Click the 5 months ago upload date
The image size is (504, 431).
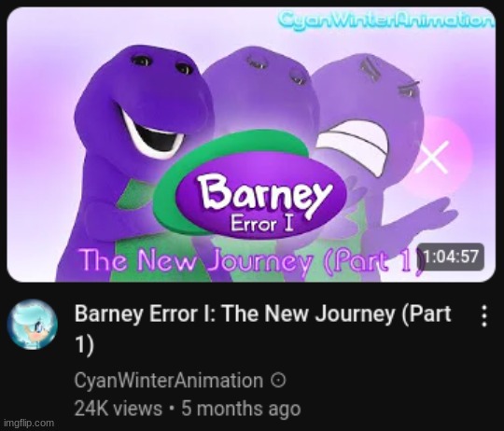241,410
